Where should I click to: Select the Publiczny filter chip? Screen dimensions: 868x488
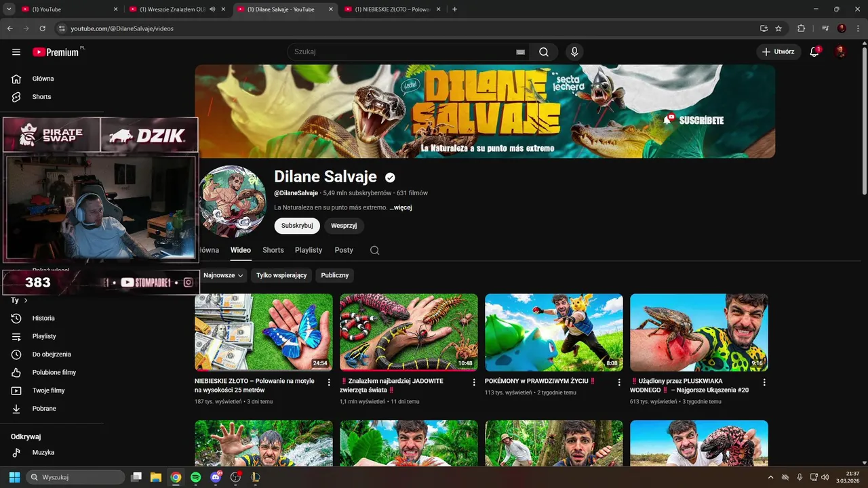[x=335, y=275]
